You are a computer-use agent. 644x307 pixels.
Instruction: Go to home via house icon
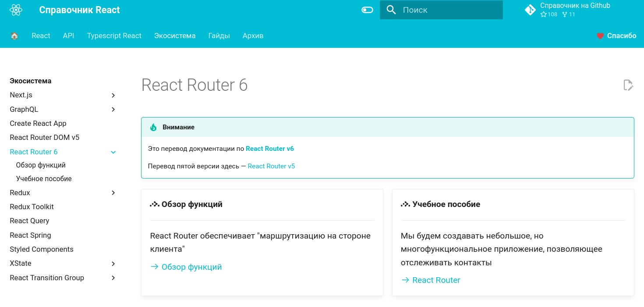(14, 36)
